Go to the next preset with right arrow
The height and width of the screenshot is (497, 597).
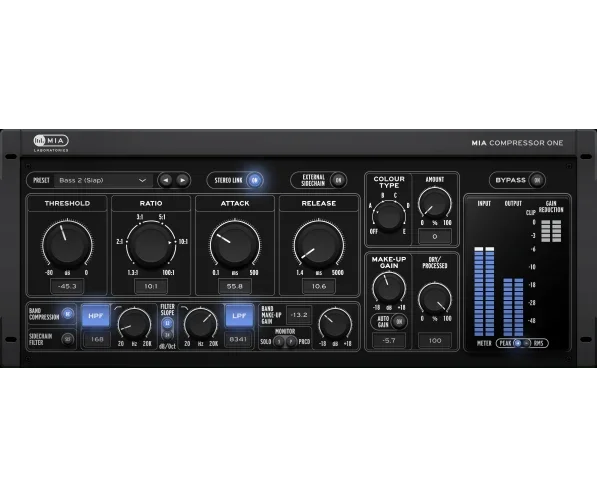tap(182, 180)
